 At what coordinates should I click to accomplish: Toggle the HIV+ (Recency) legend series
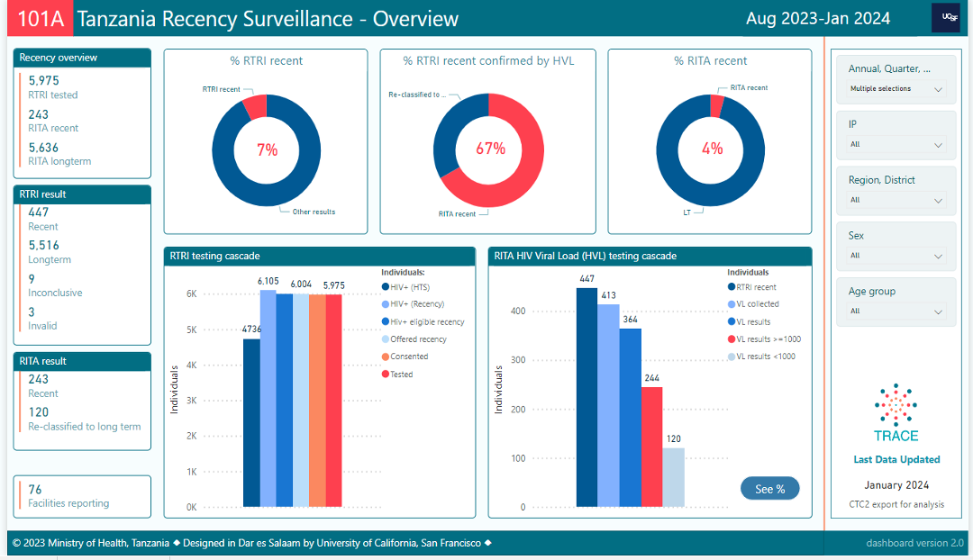[x=416, y=304]
